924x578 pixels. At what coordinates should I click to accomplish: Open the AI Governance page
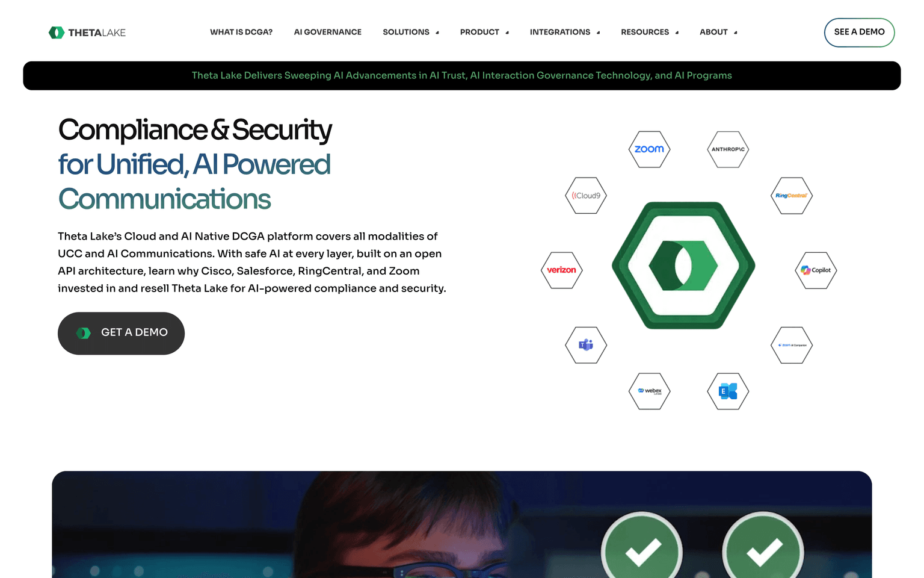click(x=328, y=32)
